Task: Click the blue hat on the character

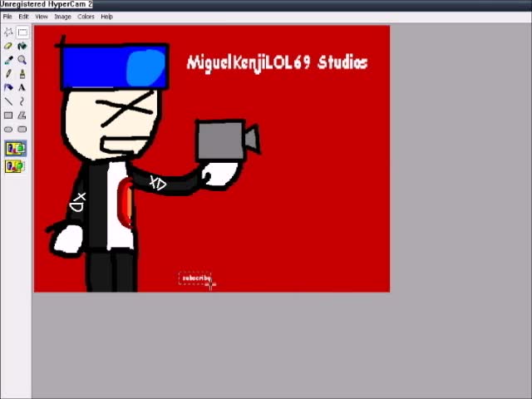Action: 115,66
